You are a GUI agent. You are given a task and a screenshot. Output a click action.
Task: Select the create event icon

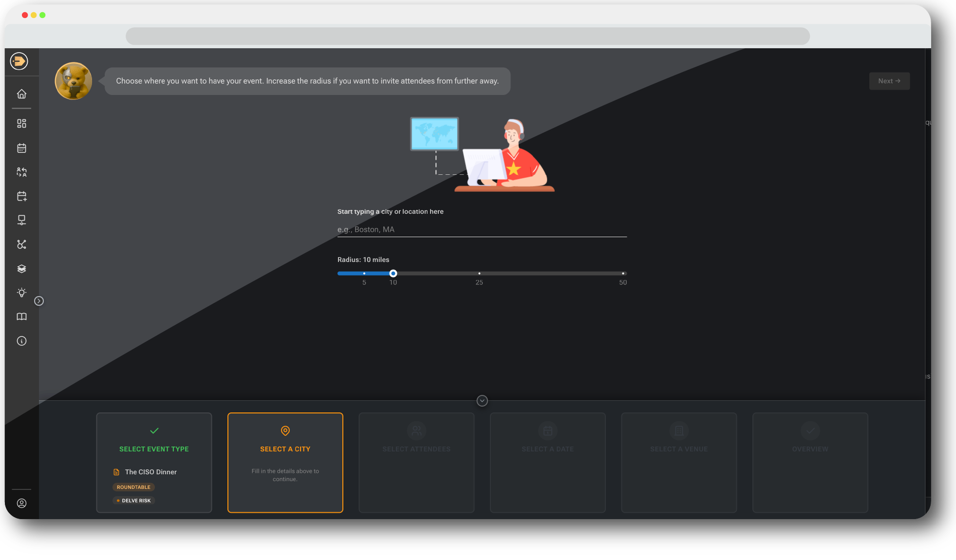coord(21,196)
